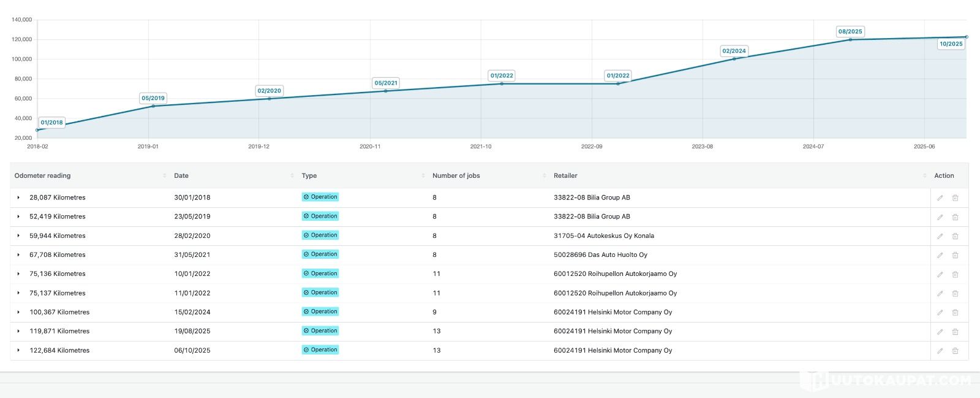Select the 02/2024 point on odometer chart
Screen dimensions: 980x398
click(734, 58)
